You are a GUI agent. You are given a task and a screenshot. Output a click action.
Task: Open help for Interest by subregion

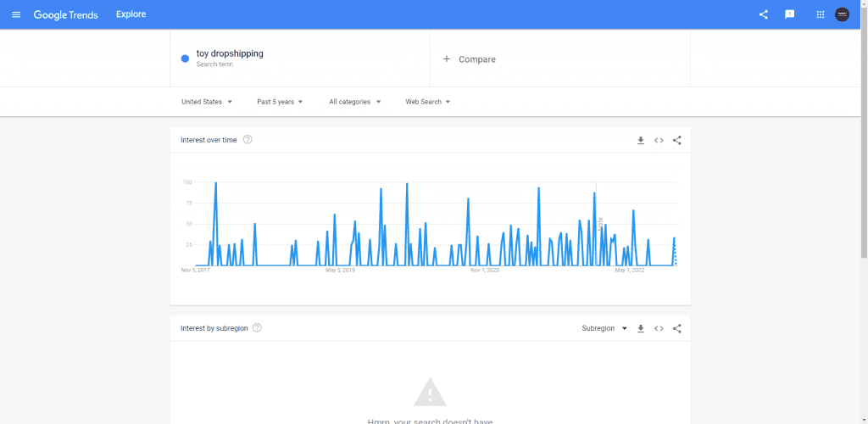pos(257,328)
